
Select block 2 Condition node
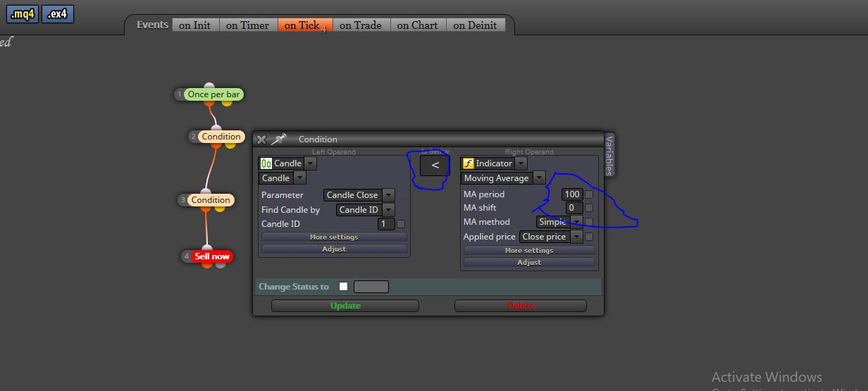pos(221,137)
